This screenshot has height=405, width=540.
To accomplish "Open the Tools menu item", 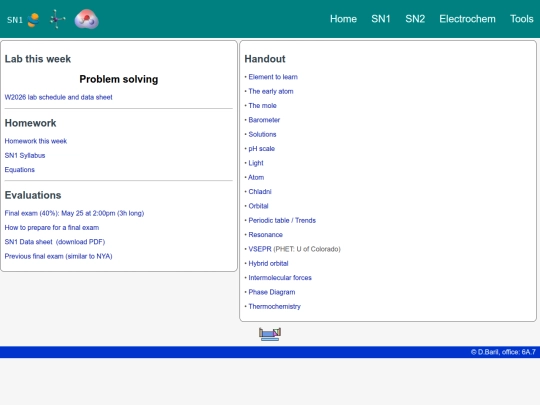I will click(521, 19).
